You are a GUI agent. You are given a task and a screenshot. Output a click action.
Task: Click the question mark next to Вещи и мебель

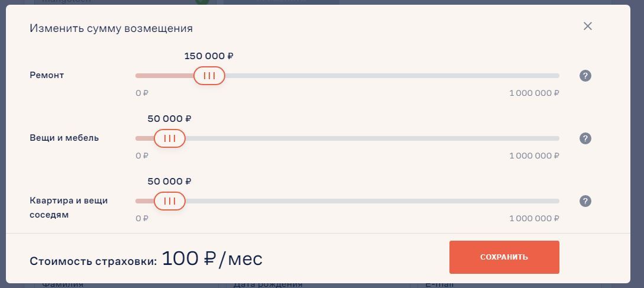click(585, 138)
